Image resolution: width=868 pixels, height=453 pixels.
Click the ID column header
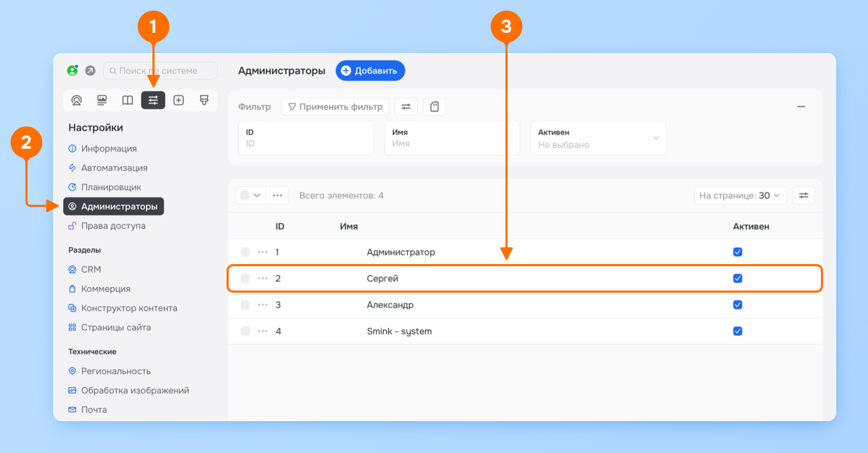(x=280, y=226)
